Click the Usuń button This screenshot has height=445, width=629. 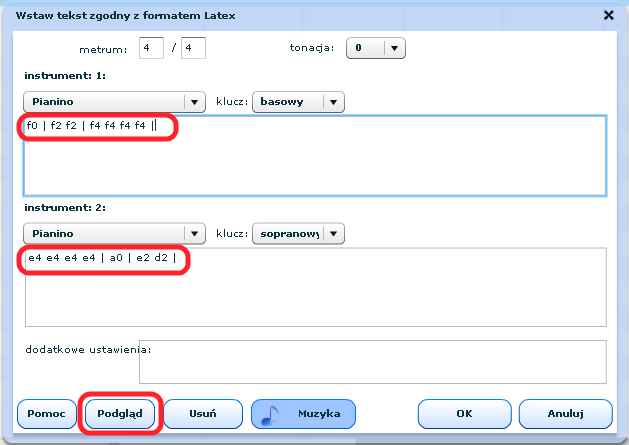click(203, 413)
